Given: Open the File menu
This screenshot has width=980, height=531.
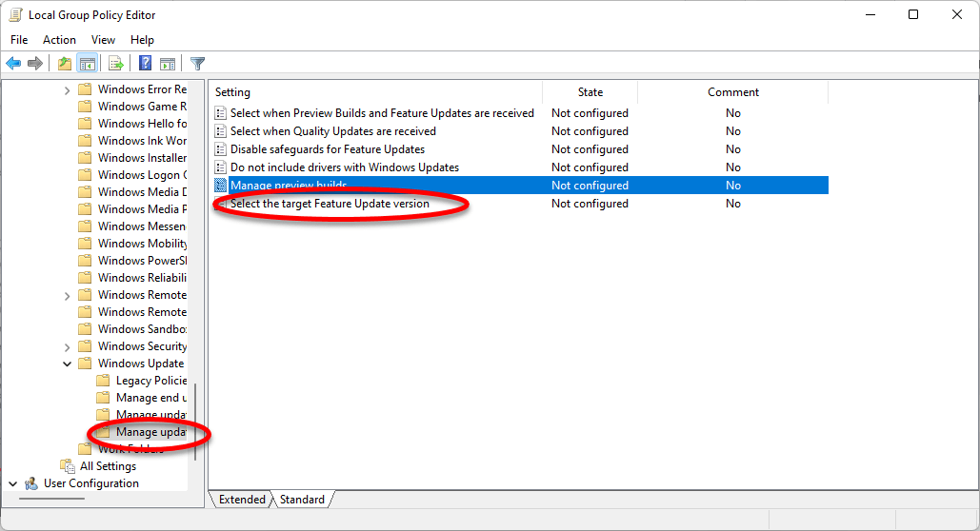Looking at the screenshot, I should [19, 39].
